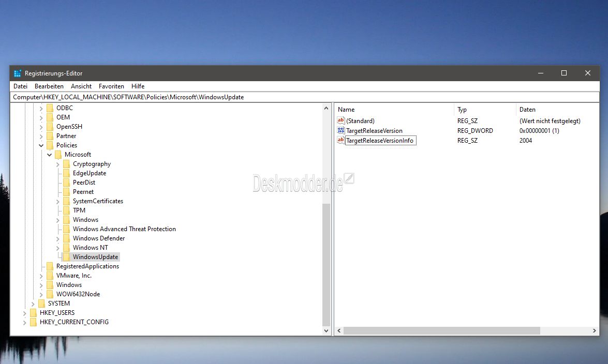Image resolution: width=608 pixels, height=364 pixels.
Task: Expand the Windows Defender key
Action: (58, 239)
